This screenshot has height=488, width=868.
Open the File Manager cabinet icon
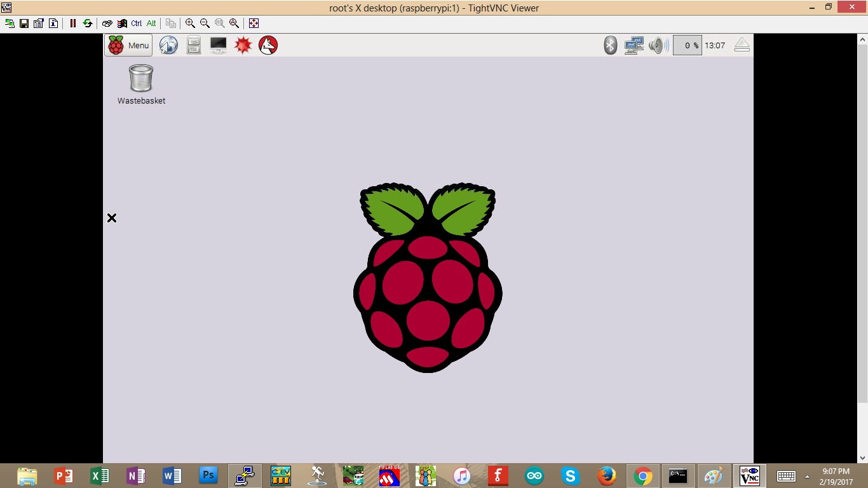(194, 45)
